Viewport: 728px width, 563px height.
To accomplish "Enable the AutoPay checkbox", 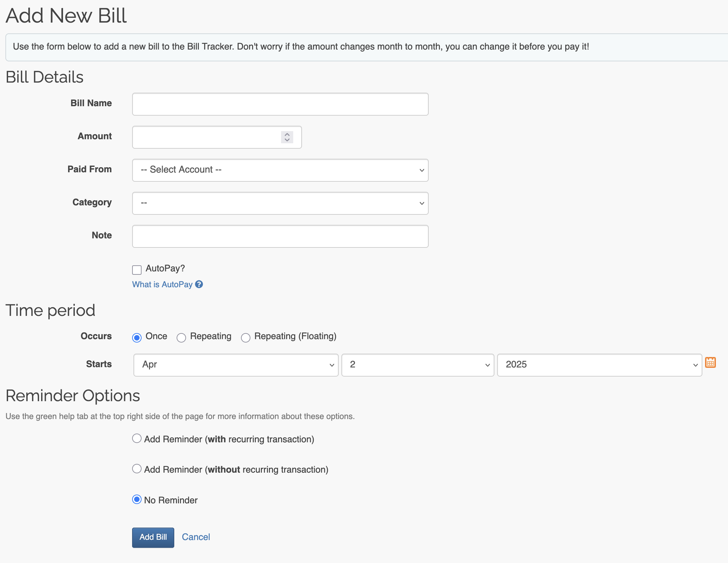I will tap(137, 270).
